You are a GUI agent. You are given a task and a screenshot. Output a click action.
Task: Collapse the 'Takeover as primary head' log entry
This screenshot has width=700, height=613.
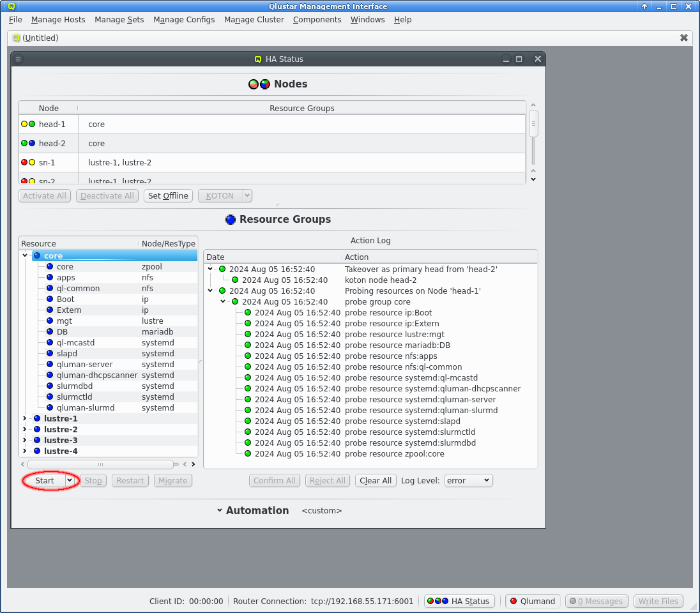coord(210,269)
